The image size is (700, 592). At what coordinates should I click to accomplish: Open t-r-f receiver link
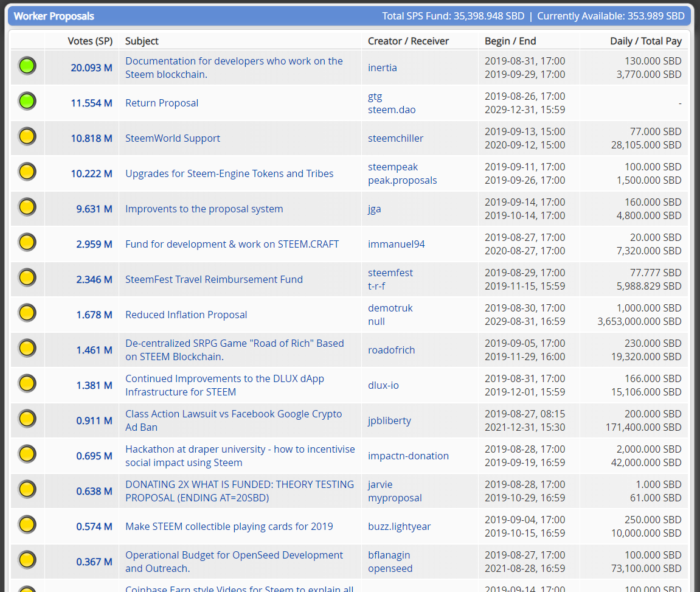point(376,286)
